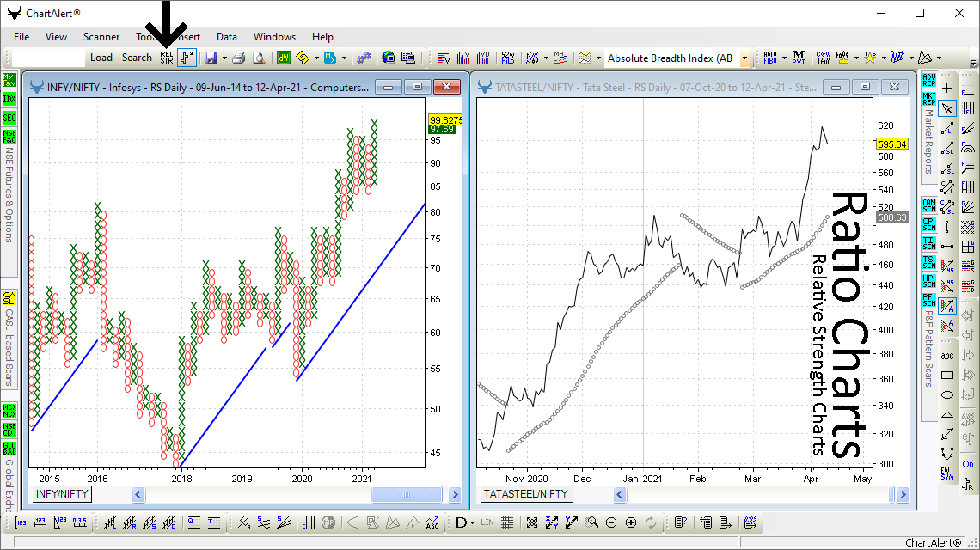Click the REL STR relative strength icon
980x550 pixels.
pyautogui.click(x=166, y=58)
